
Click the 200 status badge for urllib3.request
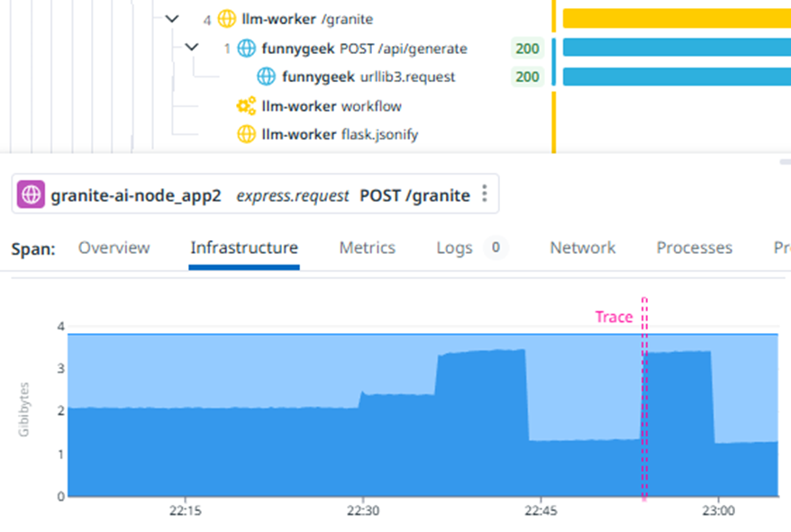[528, 77]
